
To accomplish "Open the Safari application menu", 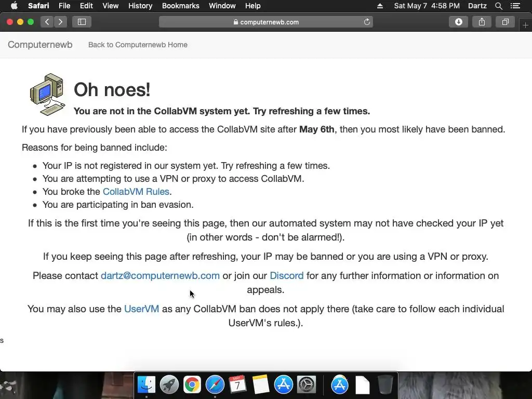I will point(38,6).
